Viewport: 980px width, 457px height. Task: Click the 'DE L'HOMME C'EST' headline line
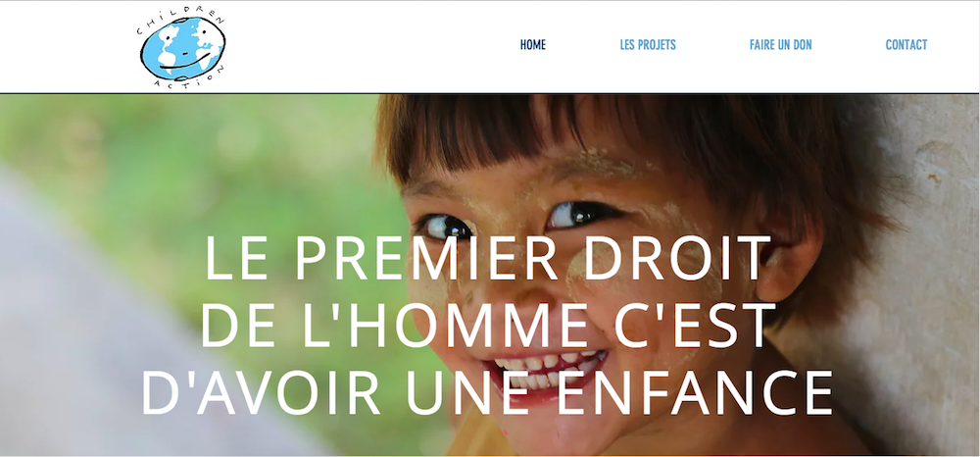[489, 326]
